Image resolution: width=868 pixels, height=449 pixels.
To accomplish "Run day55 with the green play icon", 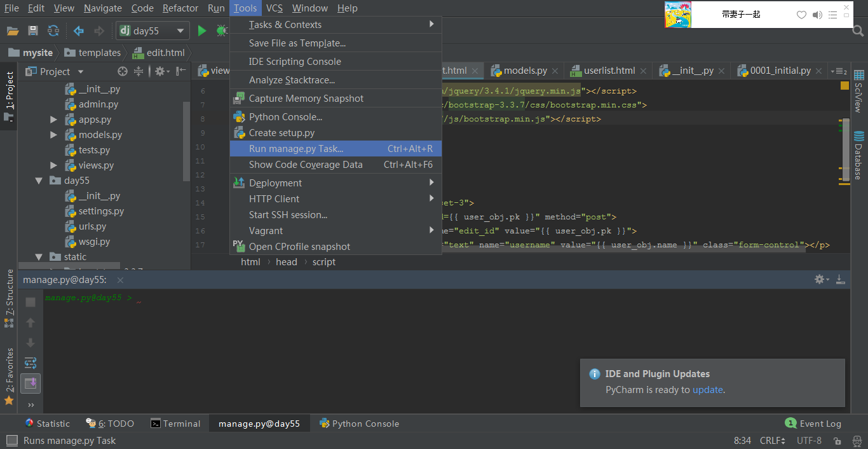I will point(202,31).
